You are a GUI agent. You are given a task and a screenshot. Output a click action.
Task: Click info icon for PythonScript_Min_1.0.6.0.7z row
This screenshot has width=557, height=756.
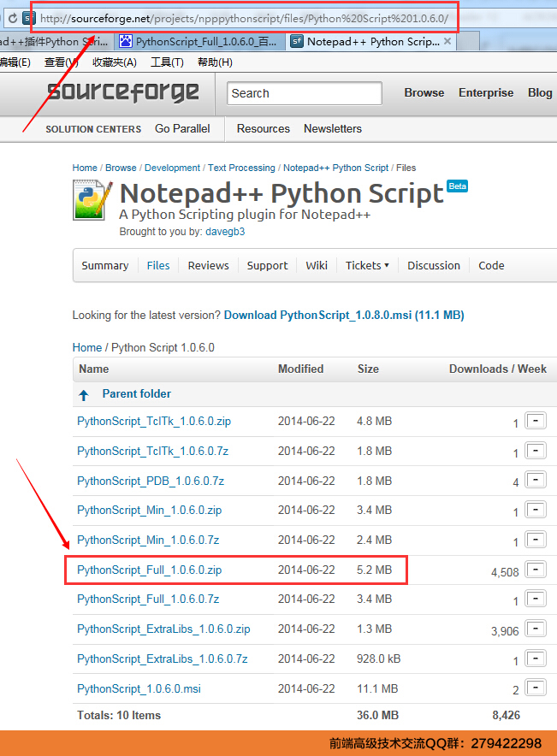(x=536, y=540)
